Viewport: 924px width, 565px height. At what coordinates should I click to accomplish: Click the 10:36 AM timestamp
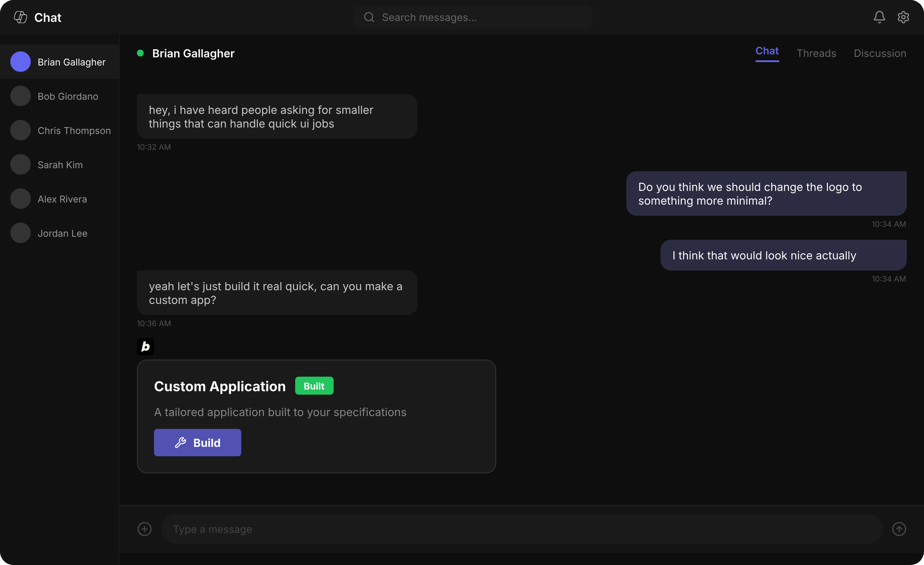pos(154,324)
